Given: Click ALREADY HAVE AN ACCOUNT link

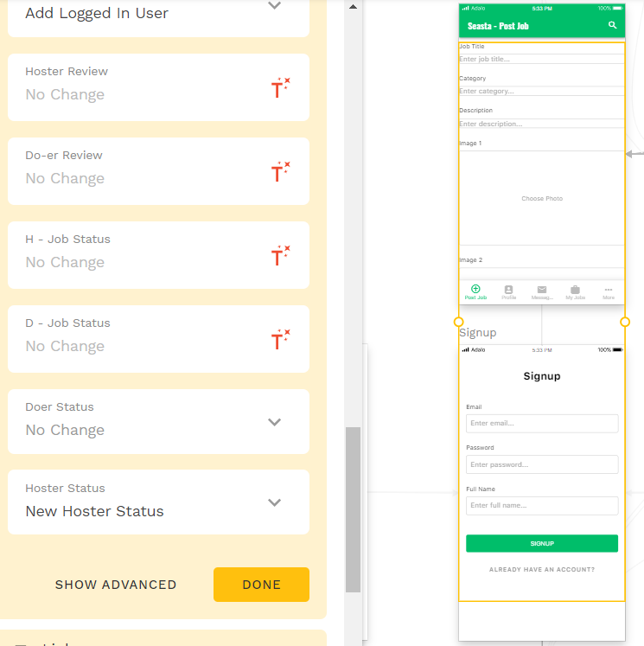Looking at the screenshot, I should [542, 569].
